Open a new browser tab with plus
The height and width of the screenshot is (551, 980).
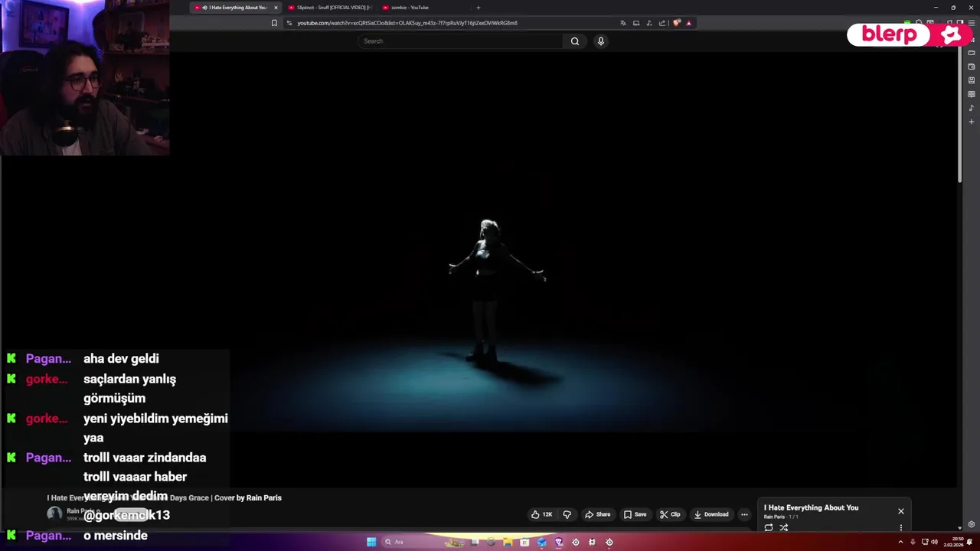click(479, 8)
